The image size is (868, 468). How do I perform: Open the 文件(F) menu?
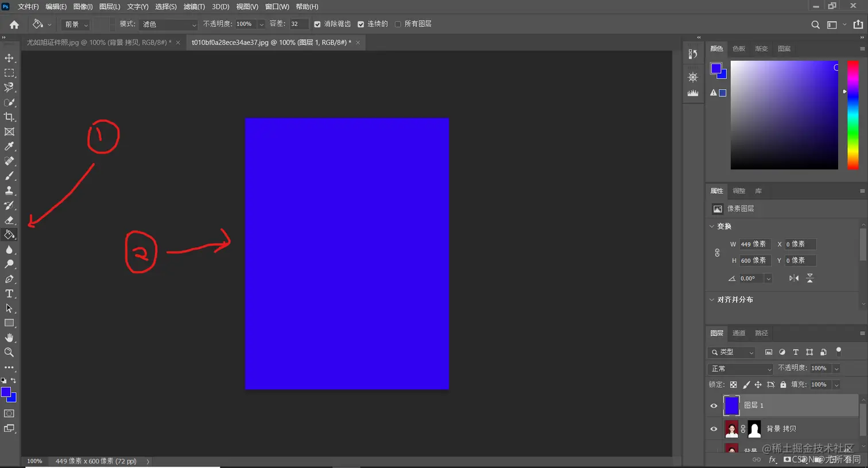[x=28, y=7]
